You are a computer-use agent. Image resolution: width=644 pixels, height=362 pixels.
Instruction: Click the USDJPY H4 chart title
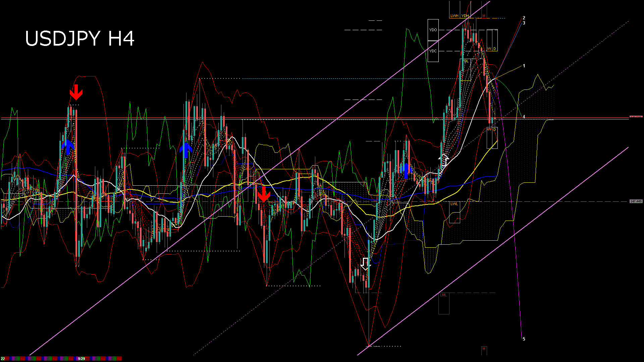pyautogui.click(x=80, y=39)
